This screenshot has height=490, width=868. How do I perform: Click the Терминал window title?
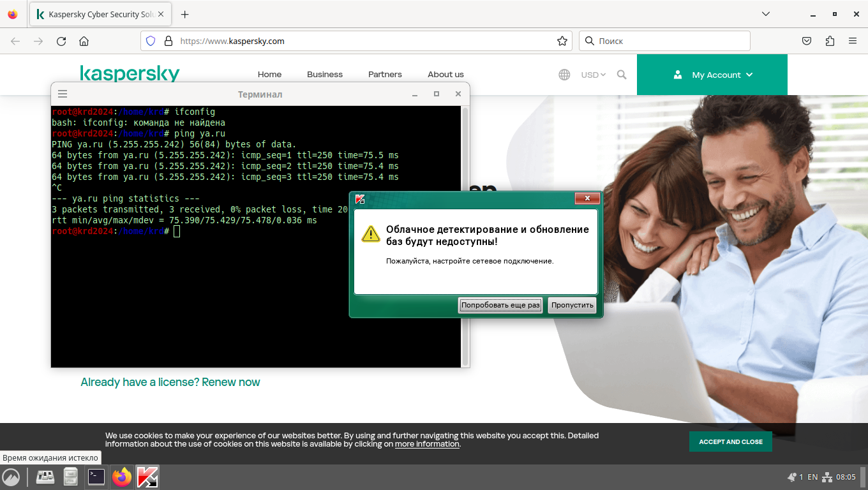(x=260, y=94)
